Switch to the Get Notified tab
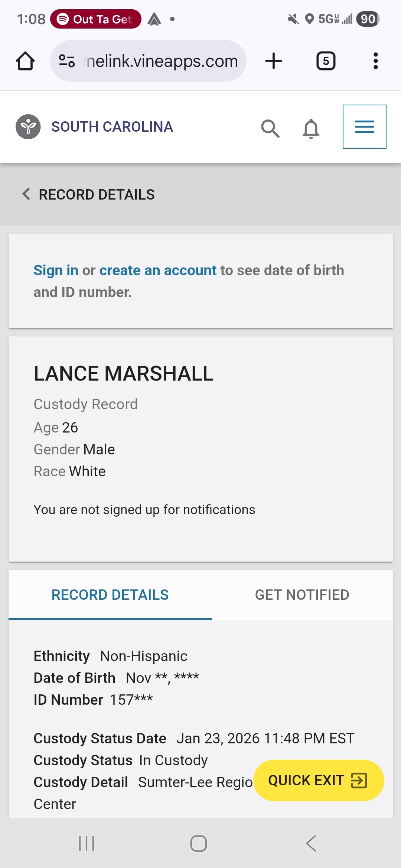This screenshot has width=401, height=868. [302, 595]
